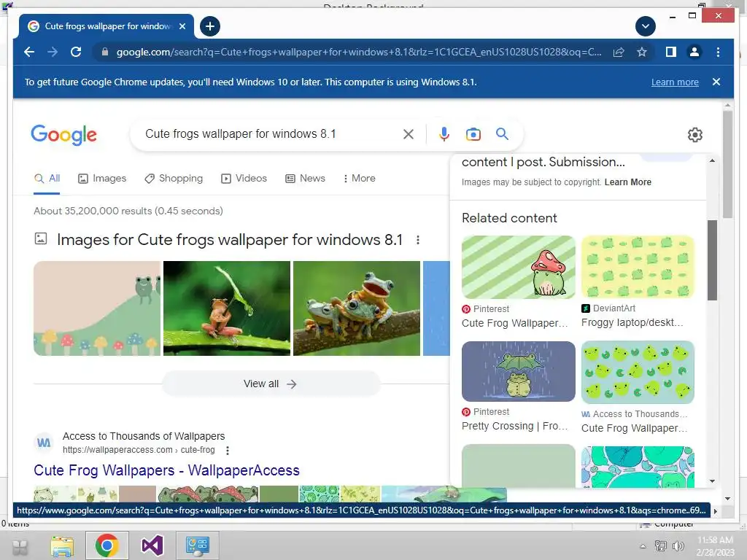
Task: Open the Chrome profile menu
Action: coord(694,52)
